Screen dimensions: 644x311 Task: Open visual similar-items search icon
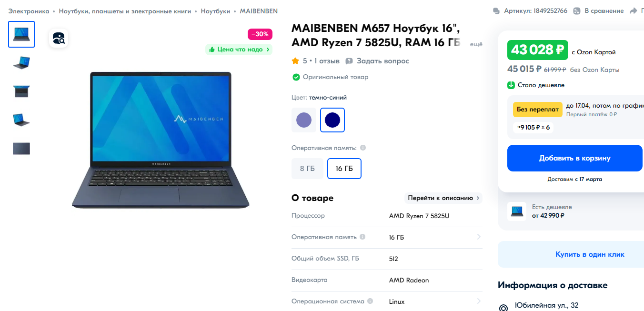click(59, 39)
